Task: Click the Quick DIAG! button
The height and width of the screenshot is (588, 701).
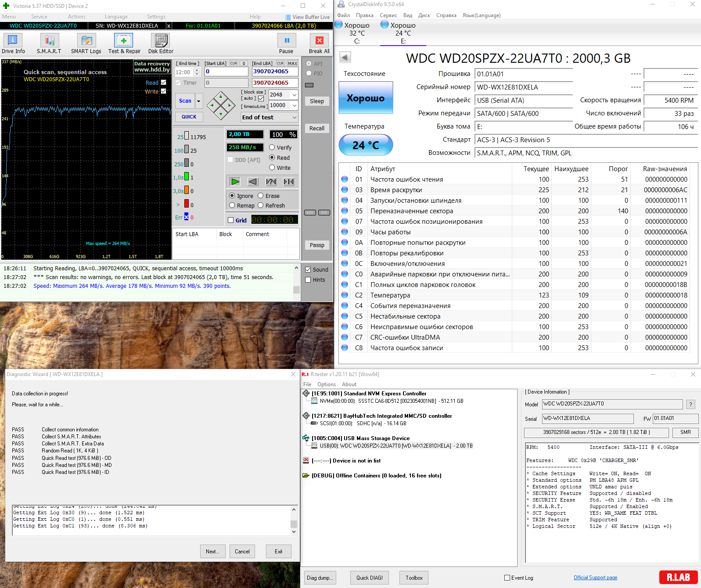Action: pyautogui.click(x=370, y=578)
